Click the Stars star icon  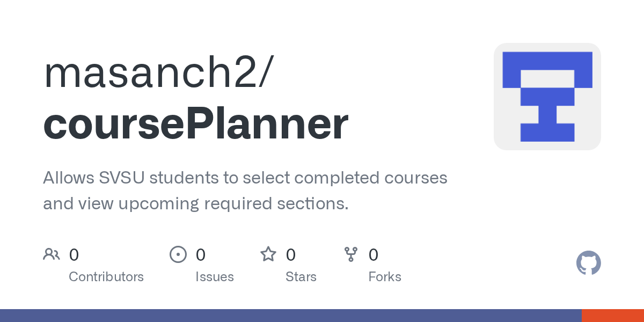(268, 254)
